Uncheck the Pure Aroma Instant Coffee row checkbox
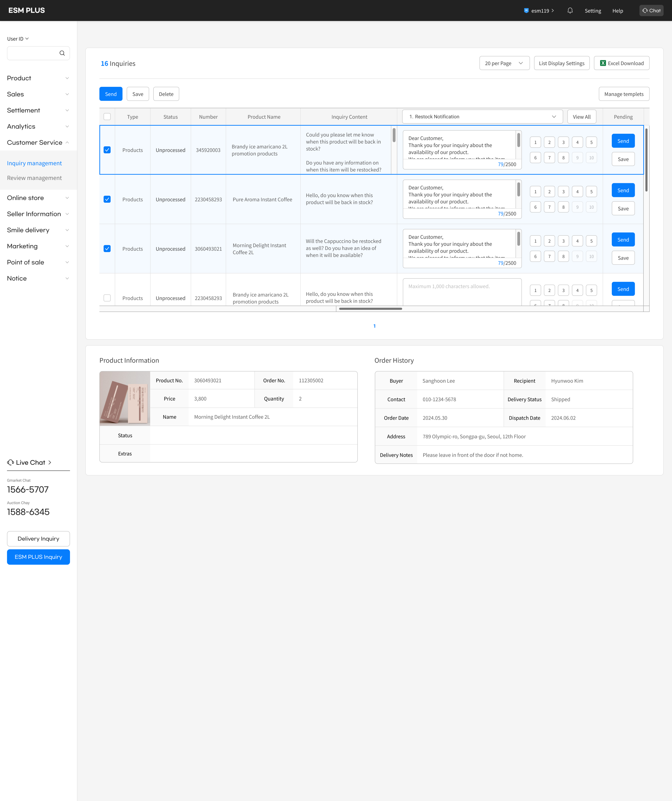 point(107,199)
